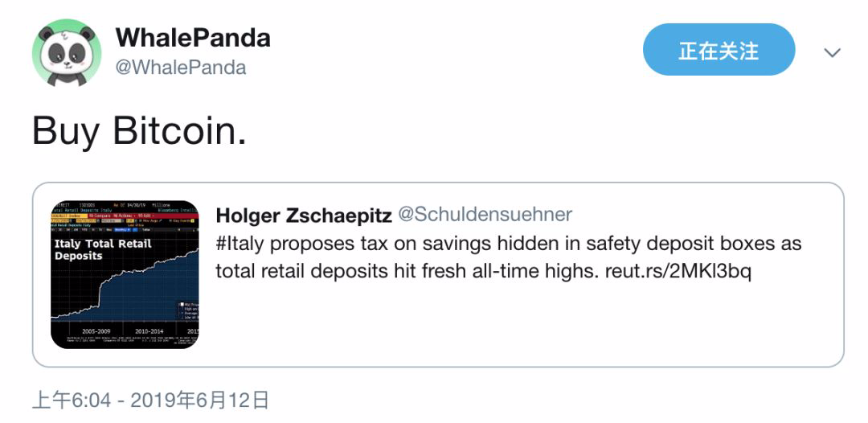
Task: Click the 2005-2009 axis label in the chart
Action: [x=95, y=331]
